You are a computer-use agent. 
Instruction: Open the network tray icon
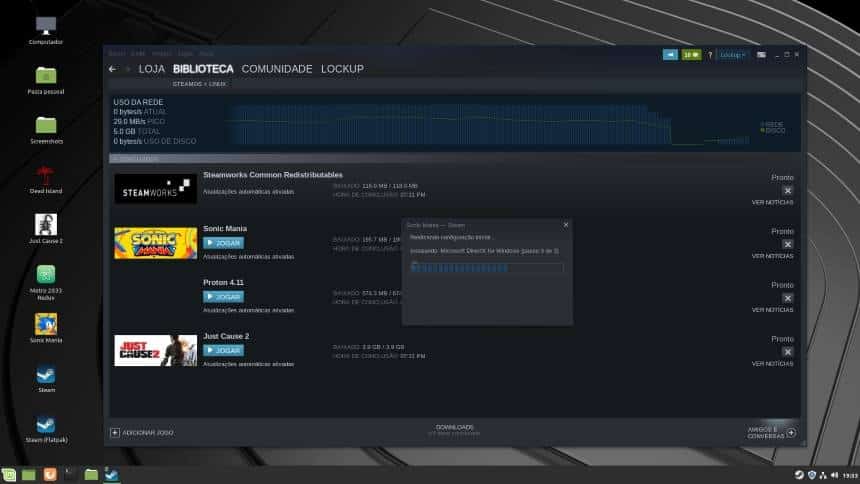pyautogui.click(x=823, y=475)
